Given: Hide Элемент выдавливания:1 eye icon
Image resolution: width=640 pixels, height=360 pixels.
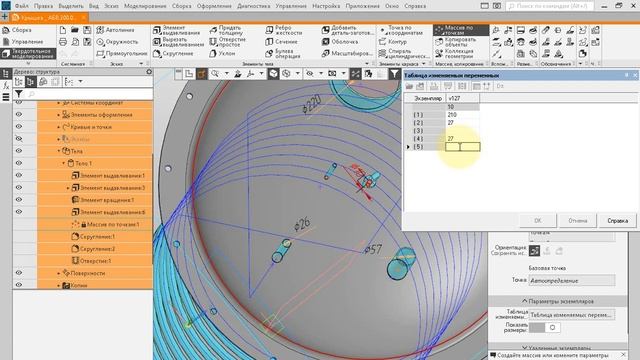Looking at the screenshot, I should pyautogui.click(x=19, y=176).
